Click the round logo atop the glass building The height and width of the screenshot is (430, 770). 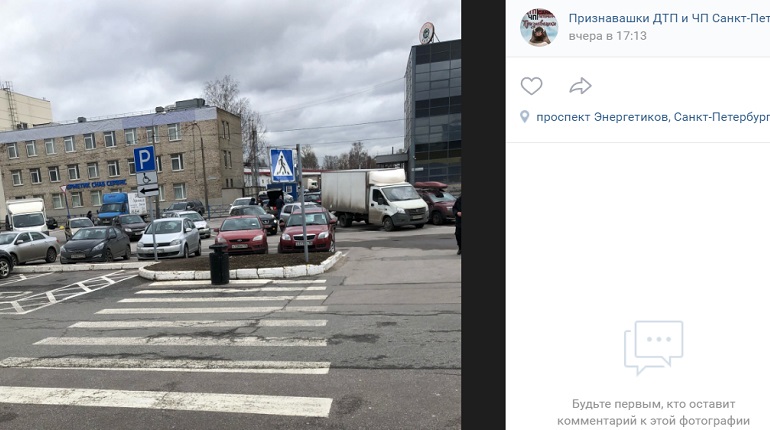click(426, 33)
